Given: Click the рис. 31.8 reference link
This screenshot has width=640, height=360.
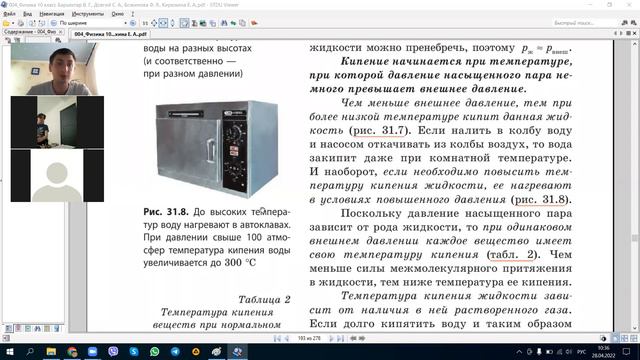Looking at the screenshot, I should tap(540, 200).
